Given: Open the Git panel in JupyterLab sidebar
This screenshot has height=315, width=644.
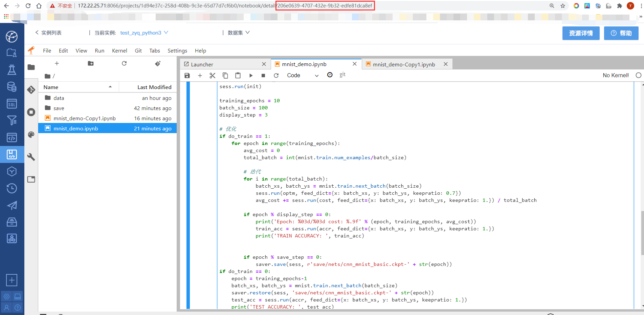Looking at the screenshot, I should [x=31, y=89].
